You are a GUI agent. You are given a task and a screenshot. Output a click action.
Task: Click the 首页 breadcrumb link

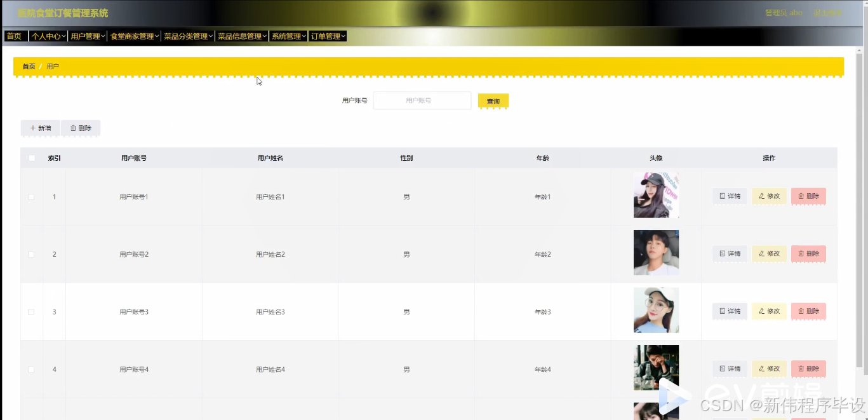pos(29,66)
